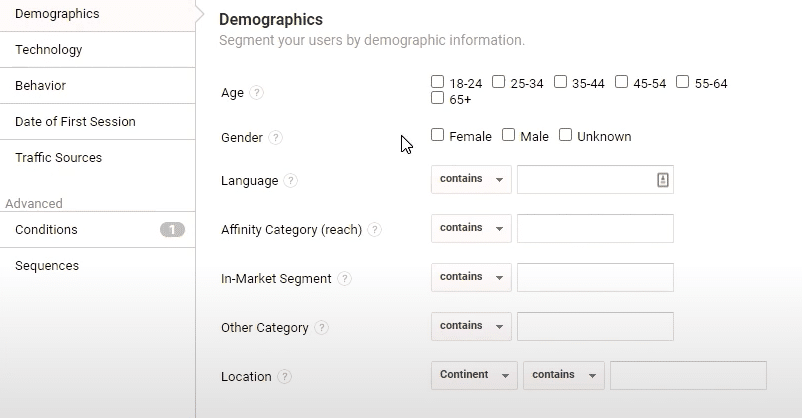
Task: Switch to the Behavior section
Action: pos(97,85)
